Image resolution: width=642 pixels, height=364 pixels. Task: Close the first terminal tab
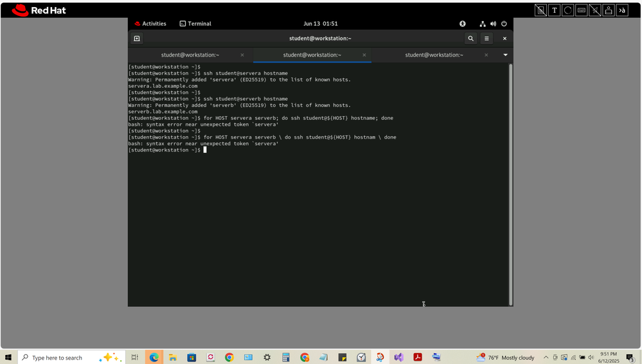242,55
